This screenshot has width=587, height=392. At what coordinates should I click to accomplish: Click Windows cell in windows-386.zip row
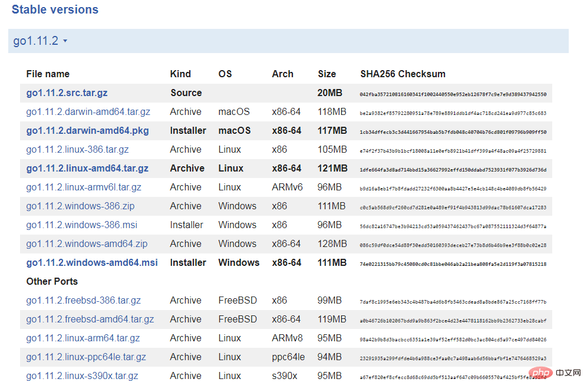click(238, 206)
